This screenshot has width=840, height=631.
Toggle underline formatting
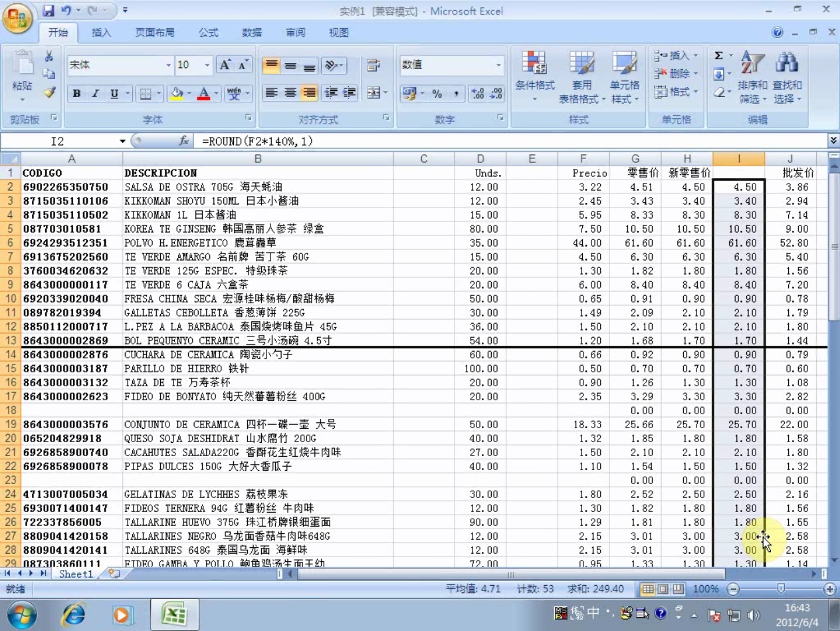[x=114, y=94]
